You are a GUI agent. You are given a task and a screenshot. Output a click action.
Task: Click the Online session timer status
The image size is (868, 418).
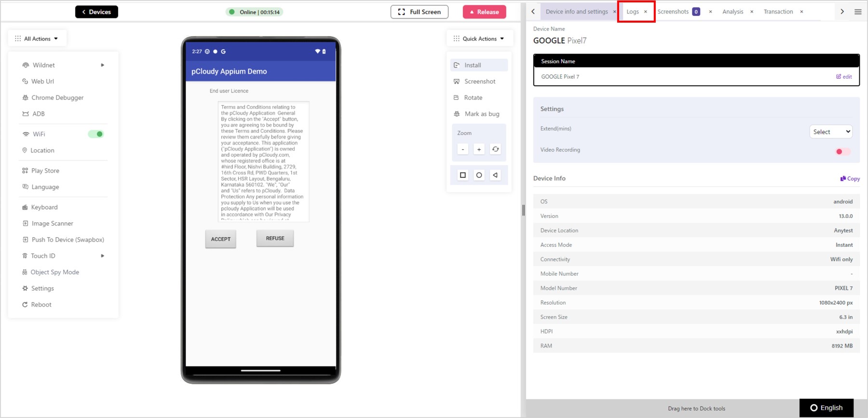coord(255,12)
